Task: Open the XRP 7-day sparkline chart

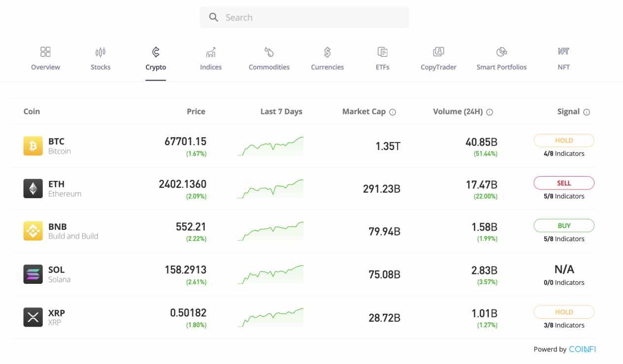Action: click(x=270, y=317)
